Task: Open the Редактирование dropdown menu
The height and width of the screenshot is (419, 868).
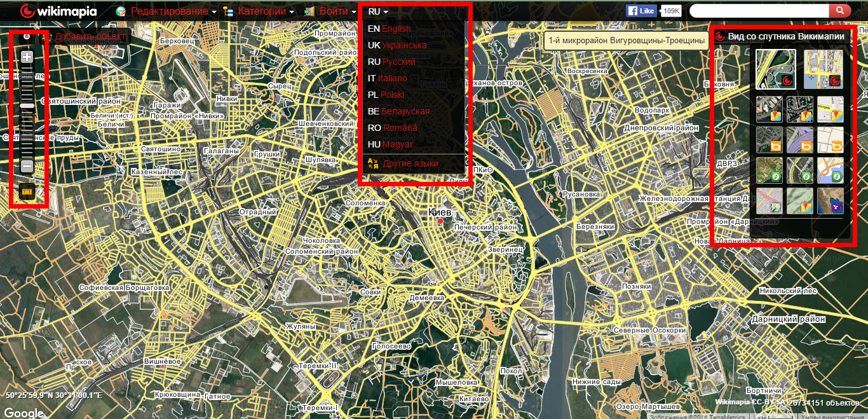Action: point(168,11)
